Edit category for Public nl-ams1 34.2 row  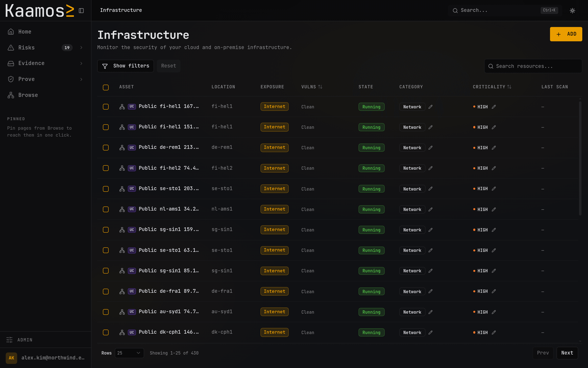[x=430, y=209]
